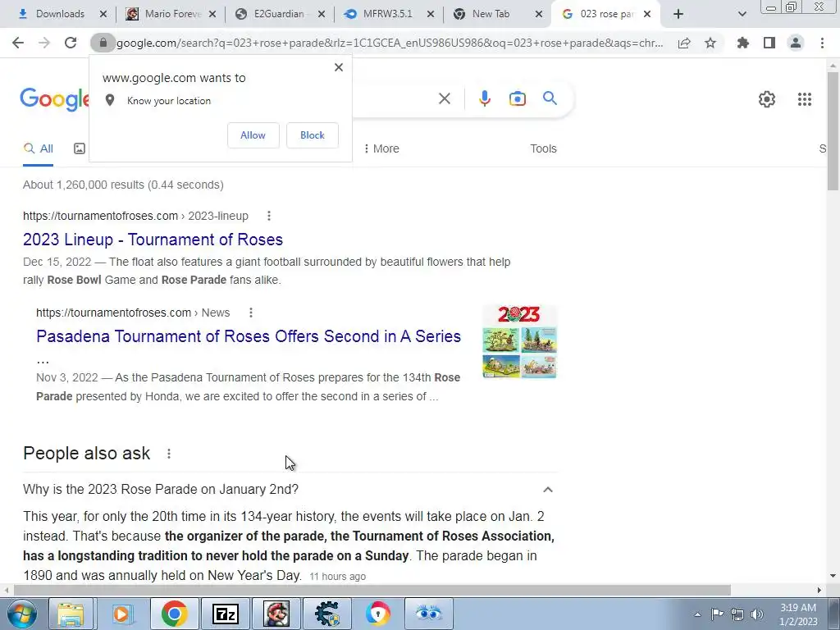Screen dimensions: 840x630
Task: Click the horizontal scrollbar thumb
Action: pos(372,590)
